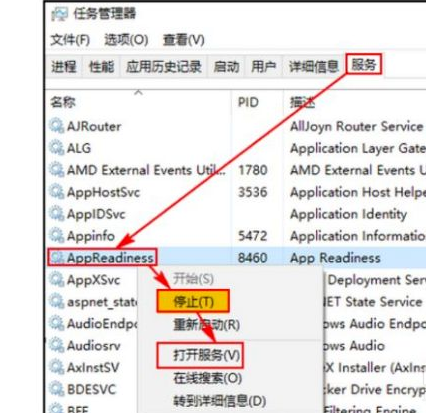This screenshot has height=413, width=426.
Task: Open the 选项(O) menu
Action: coord(126,40)
